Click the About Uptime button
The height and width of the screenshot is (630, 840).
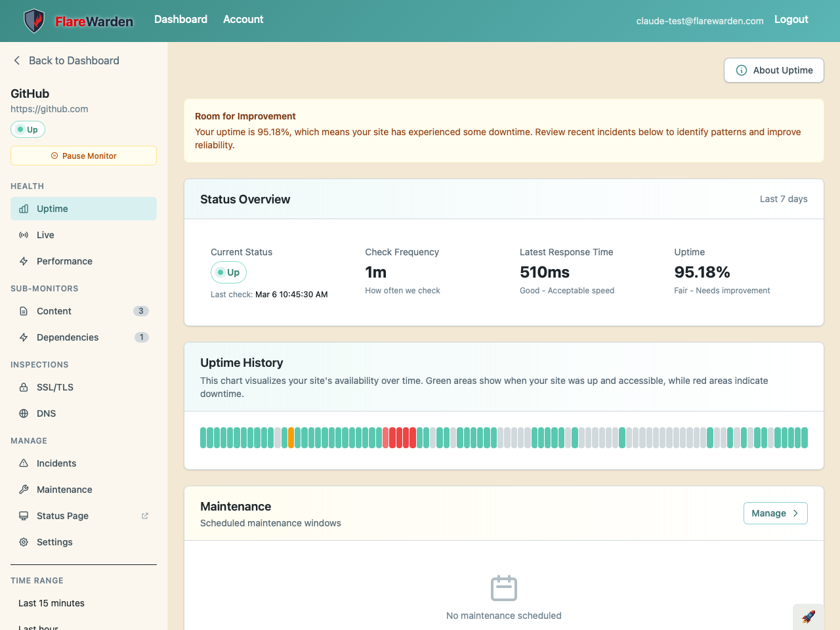pyautogui.click(x=774, y=70)
